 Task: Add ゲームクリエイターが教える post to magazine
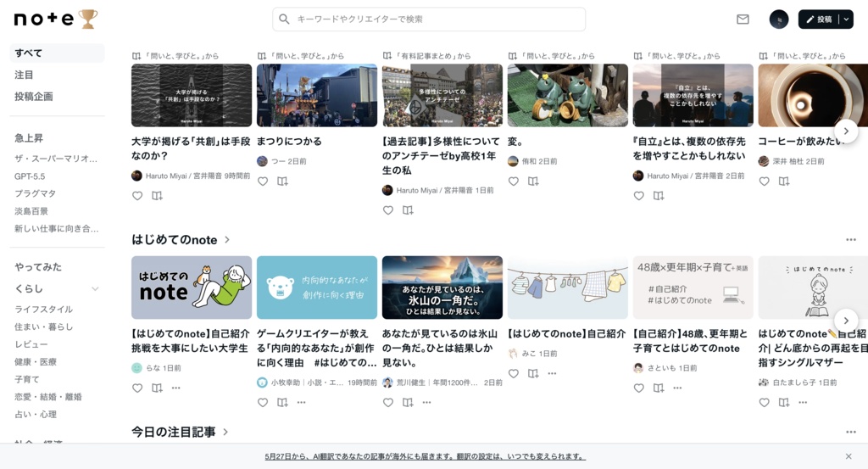pyautogui.click(x=282, y=403)
